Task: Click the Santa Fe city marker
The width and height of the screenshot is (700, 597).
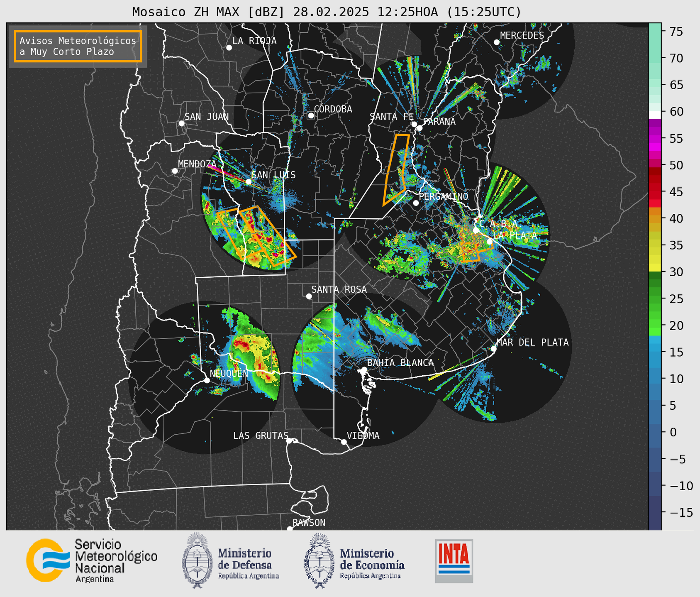Action: point(414,124)
